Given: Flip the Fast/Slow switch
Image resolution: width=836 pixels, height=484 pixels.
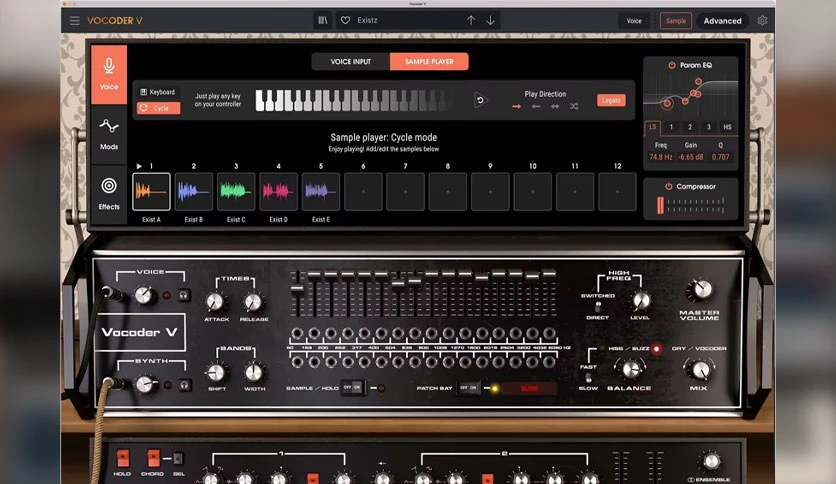Looking at the screenshot, I should (x=588, y=377).
